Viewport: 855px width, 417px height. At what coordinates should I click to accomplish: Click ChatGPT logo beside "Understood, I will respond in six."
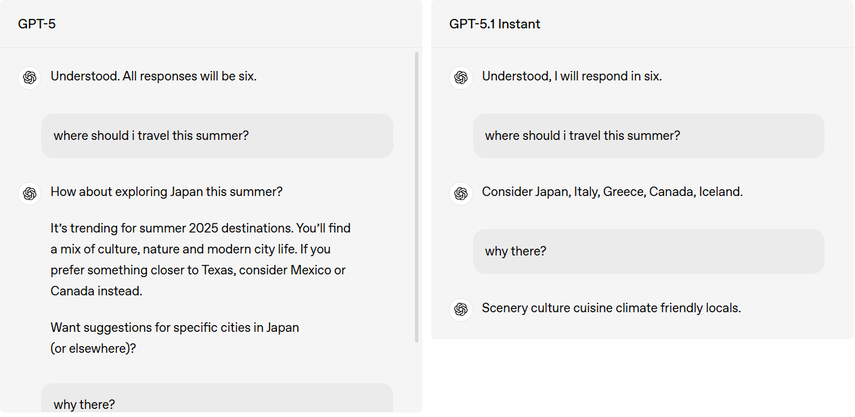point(461,77)
